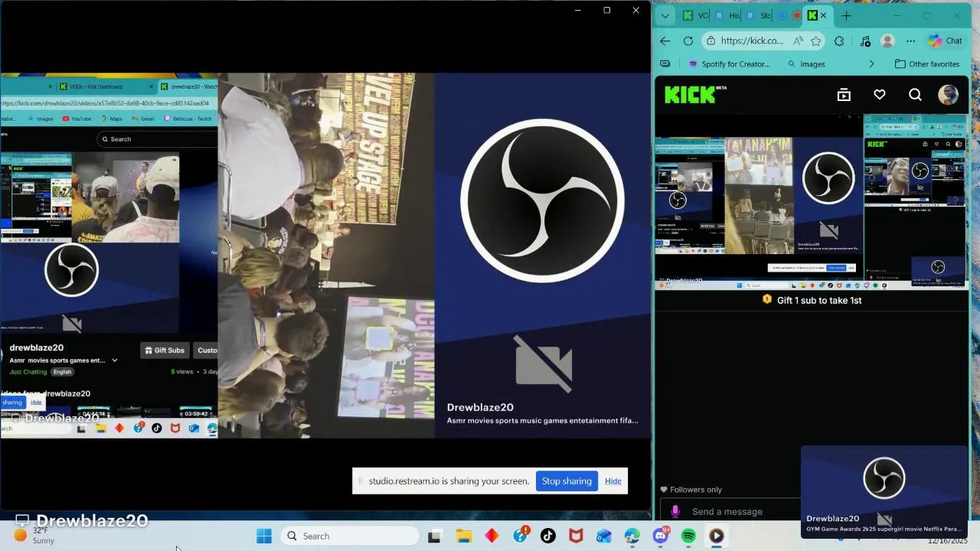Open Edge profile avatar
This screenshot has width=980, height=551.
click(x=887, y=41)
